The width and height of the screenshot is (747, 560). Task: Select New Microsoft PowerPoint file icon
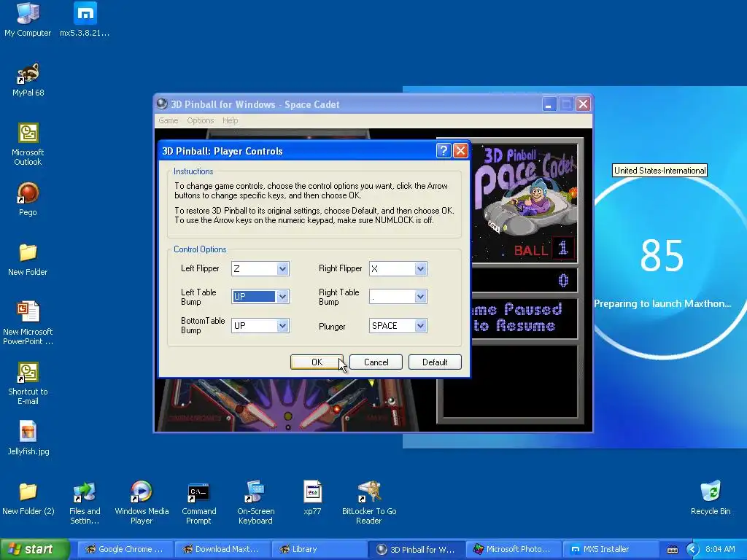tap(28, 323)
